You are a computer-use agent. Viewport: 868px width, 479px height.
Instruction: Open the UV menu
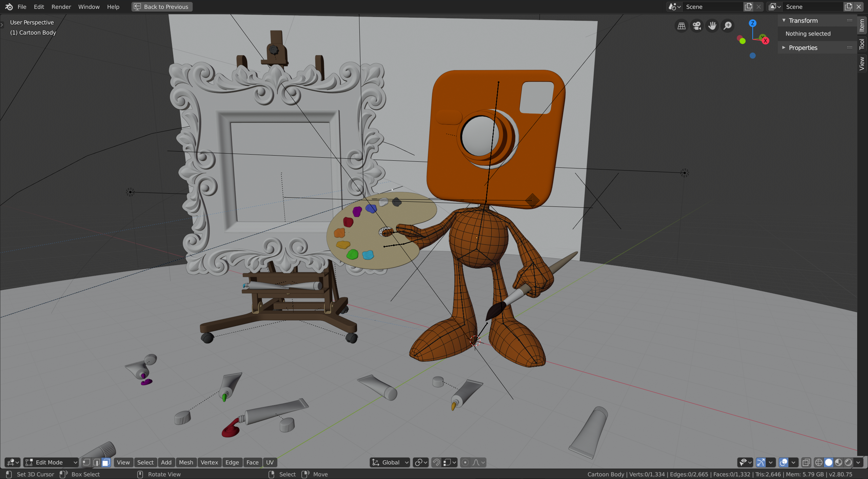270,462
